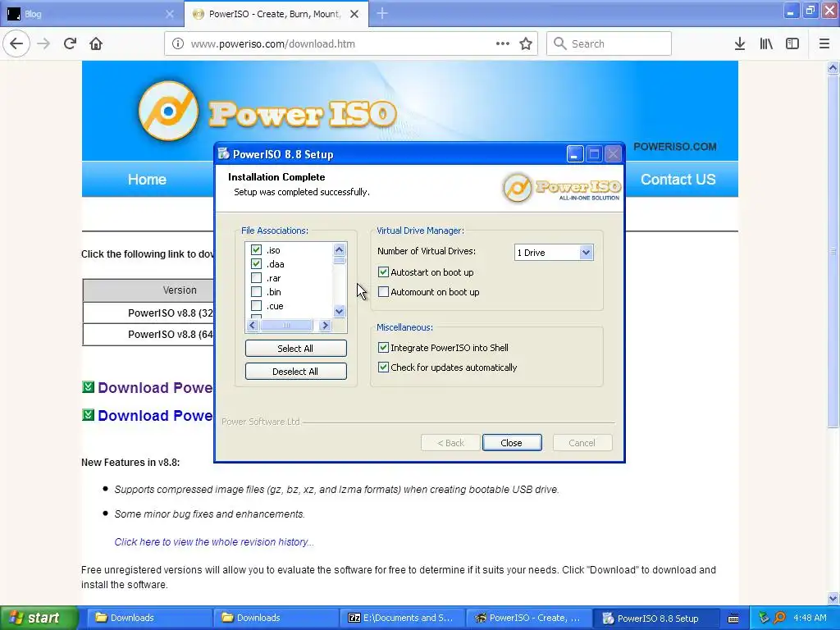Click Close to finish setup
Image resolution: width=840 pixels, height=630 pixels.
(512, 442)
